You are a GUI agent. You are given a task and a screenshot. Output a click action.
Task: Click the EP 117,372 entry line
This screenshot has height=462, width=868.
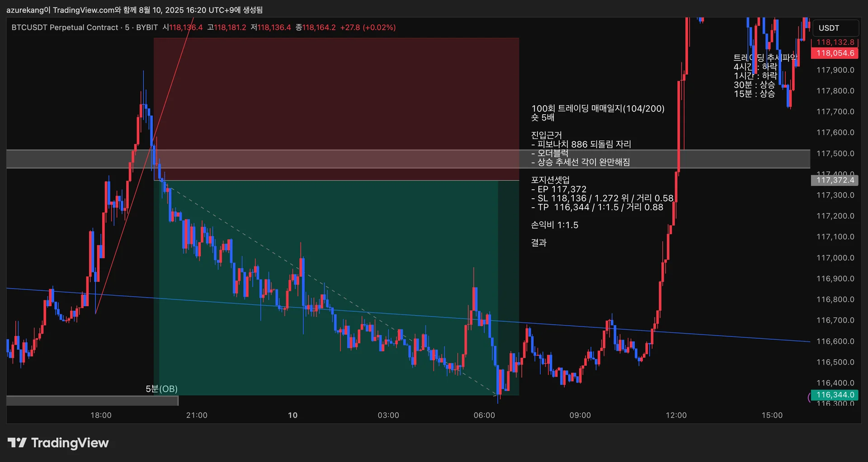(x=559, y=189)
